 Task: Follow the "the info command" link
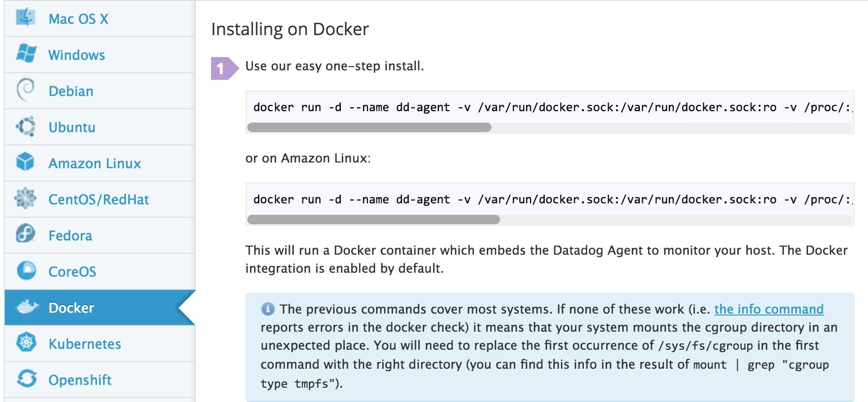[769, 309]
